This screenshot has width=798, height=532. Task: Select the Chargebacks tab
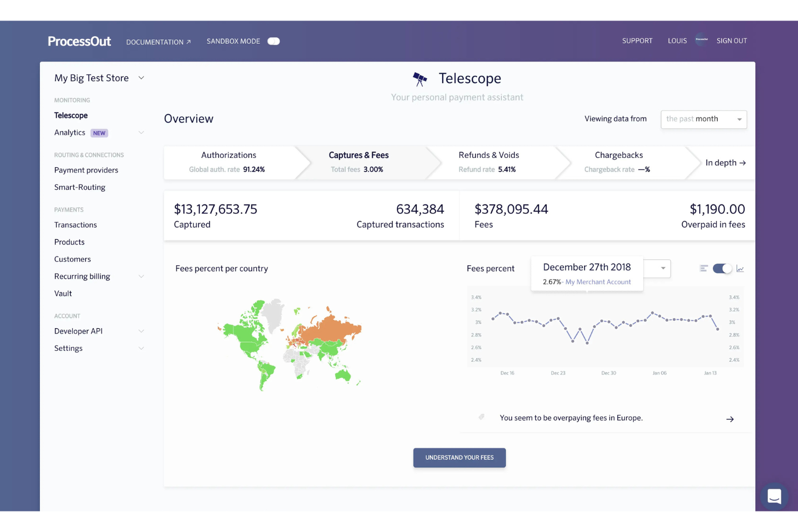coord(619,162)
